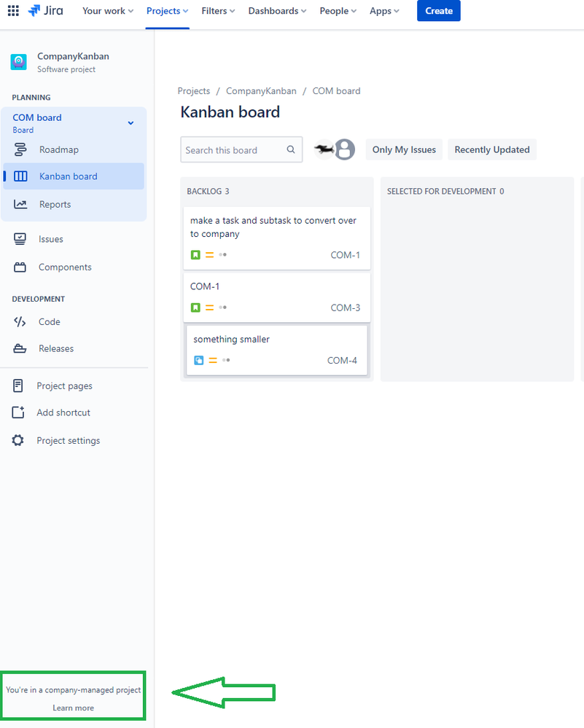
Task: Click the COM board breadcrumb link
Action: coord(336,91)
